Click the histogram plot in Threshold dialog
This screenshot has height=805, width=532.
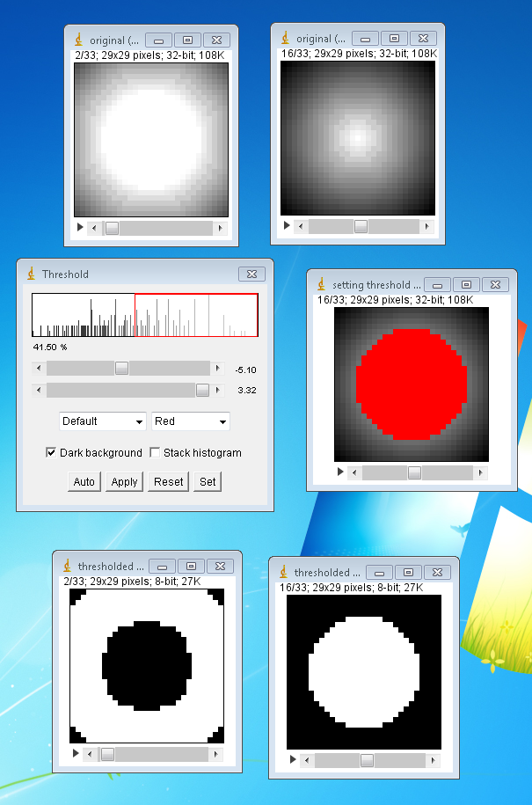[x=145, y=315]
